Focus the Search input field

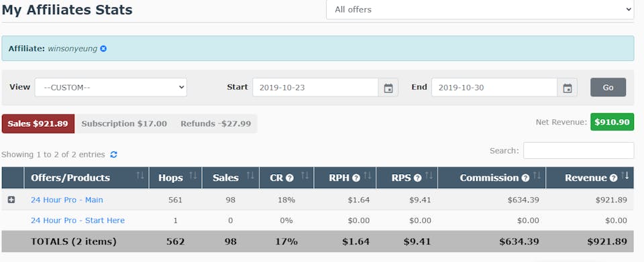(578, 151)
